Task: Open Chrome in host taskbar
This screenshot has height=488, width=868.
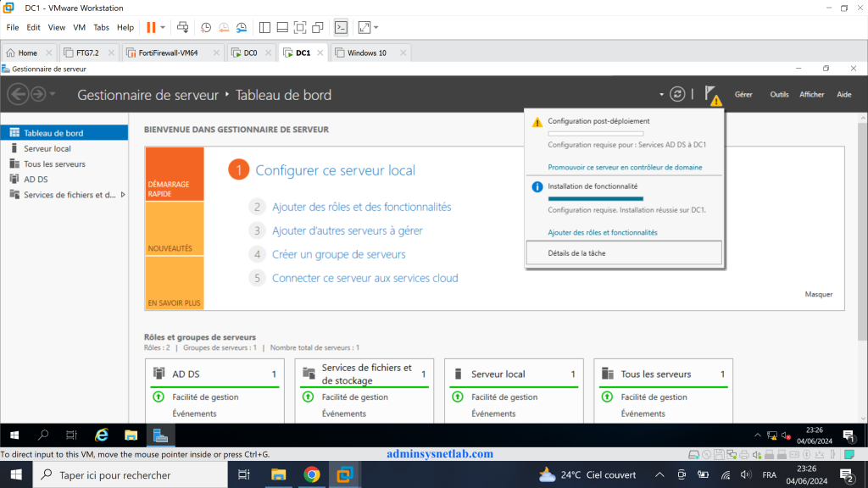Action: pos(312,474)
